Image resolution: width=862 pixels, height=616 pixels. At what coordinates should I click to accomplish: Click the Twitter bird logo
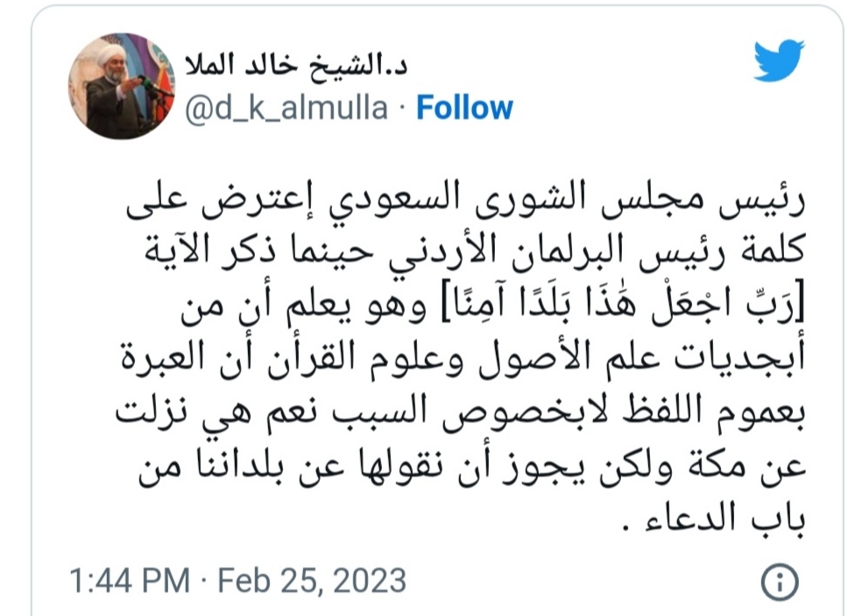tap(778, 60)
